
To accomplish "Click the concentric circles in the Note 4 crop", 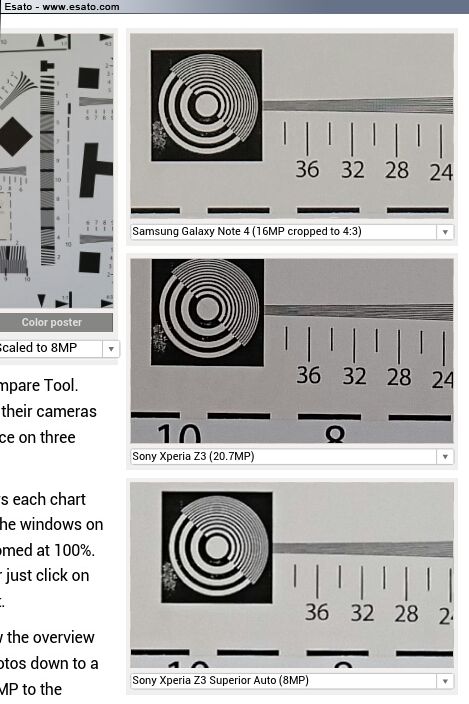I will pyautogui.click(x=207, y=105).
